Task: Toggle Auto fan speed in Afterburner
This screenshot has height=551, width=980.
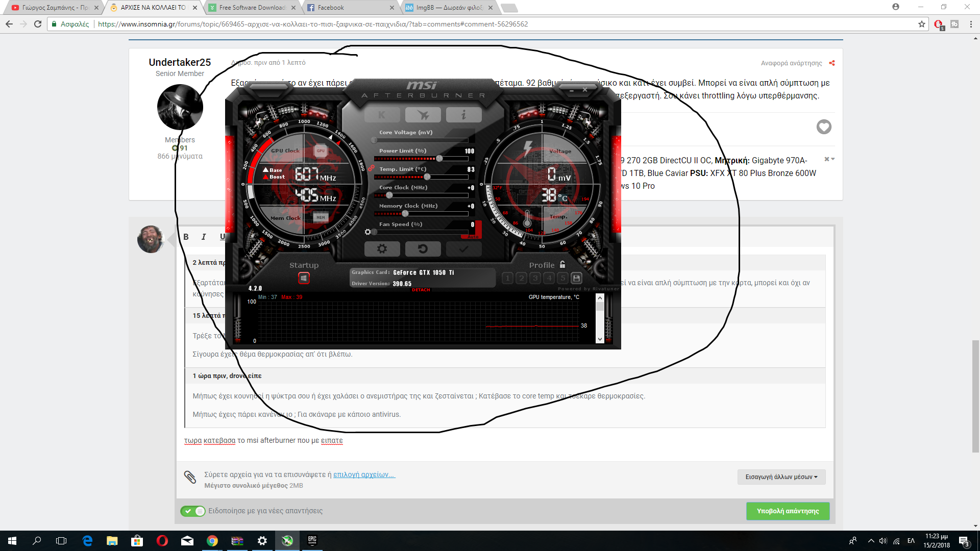Action: (473, 237)
